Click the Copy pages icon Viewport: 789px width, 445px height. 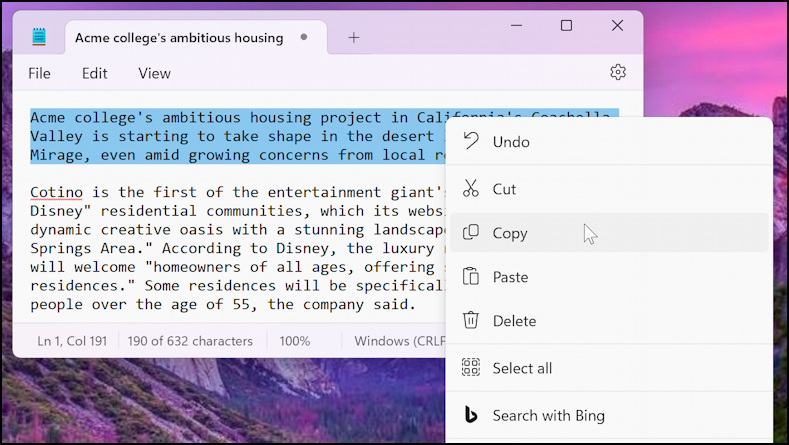click(x=471, y=233)
